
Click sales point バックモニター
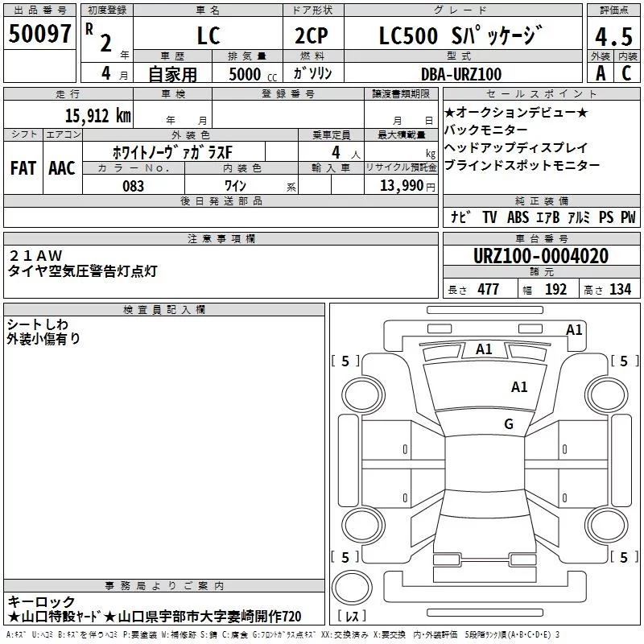486,130
